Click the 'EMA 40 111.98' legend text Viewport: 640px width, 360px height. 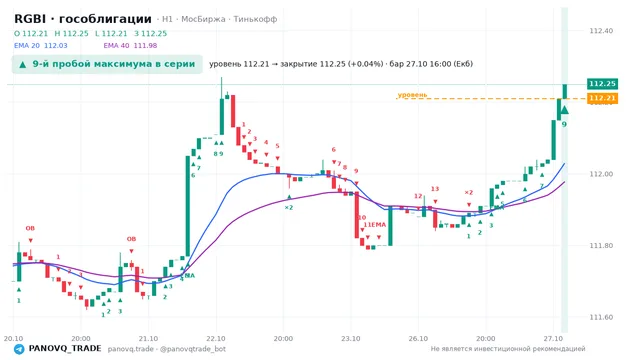130,46
